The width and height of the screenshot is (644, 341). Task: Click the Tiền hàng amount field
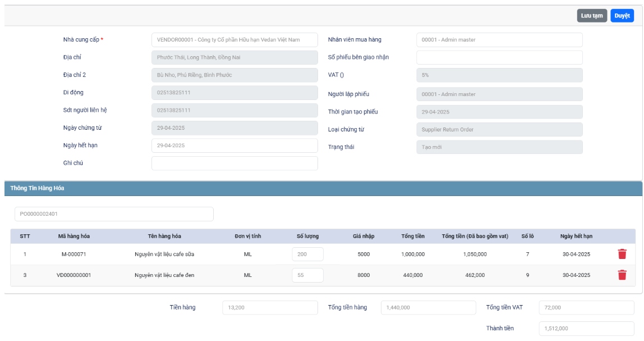(270, 308)
